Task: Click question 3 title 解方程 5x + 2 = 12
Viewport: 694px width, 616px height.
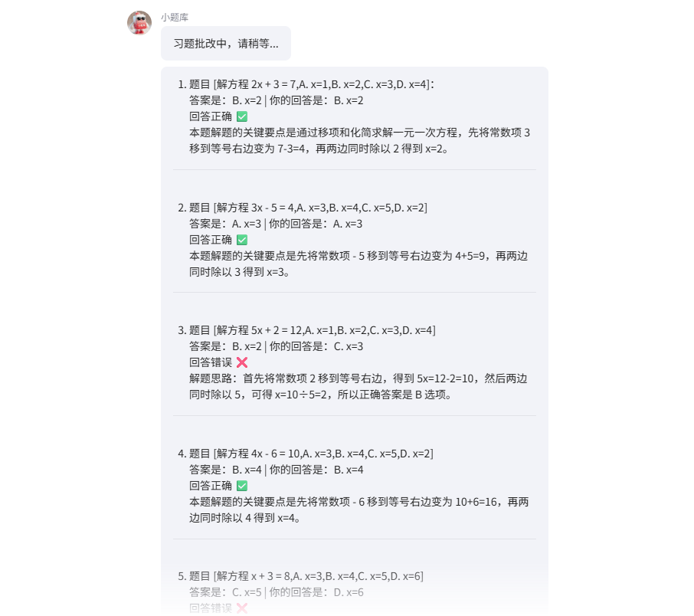Action: (x=312, y=330)
